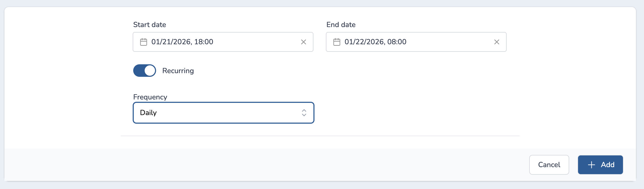644x189 pixels.
Task: Click the plus icon on the Add button
Action: [x=591, y=165]
